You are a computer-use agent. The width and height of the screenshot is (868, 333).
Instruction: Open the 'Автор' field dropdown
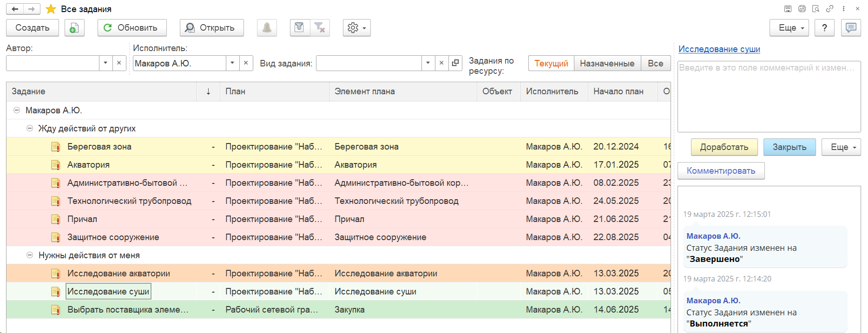(x=105, y=63)
